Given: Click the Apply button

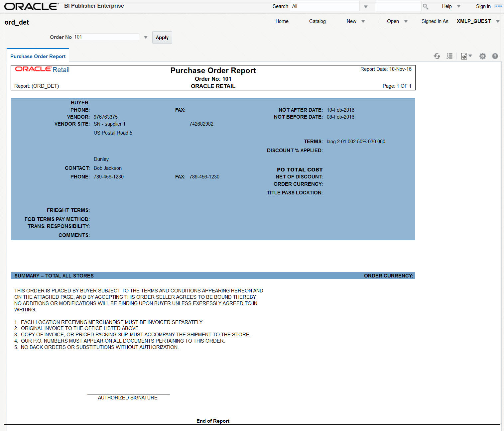Looking at the screenshot, I should (x=162, y=37).
